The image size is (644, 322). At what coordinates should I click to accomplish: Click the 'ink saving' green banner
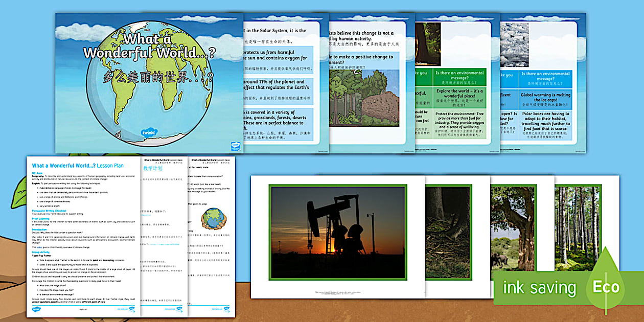pyautogui.click(x=539, y=288)
